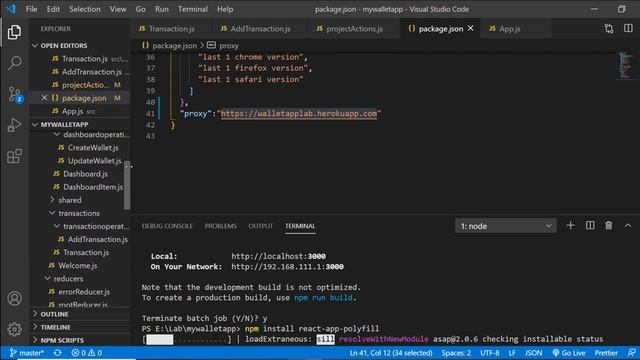Collapse the MYWALLETAPP folder section
Viewport: 640px width, 360px height.
tap(64, 124)
